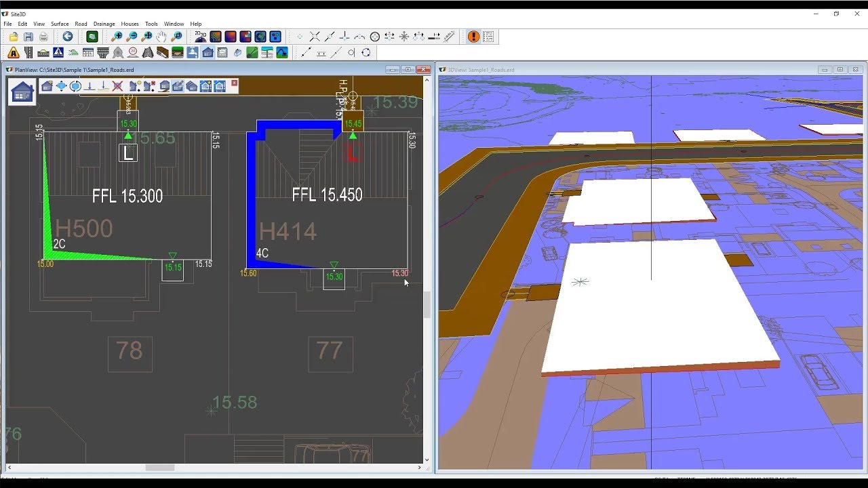The height and width of the screenshot is (488, 868).
Task: Select the FFL 15.450 label on house H414
Action: 327,195
